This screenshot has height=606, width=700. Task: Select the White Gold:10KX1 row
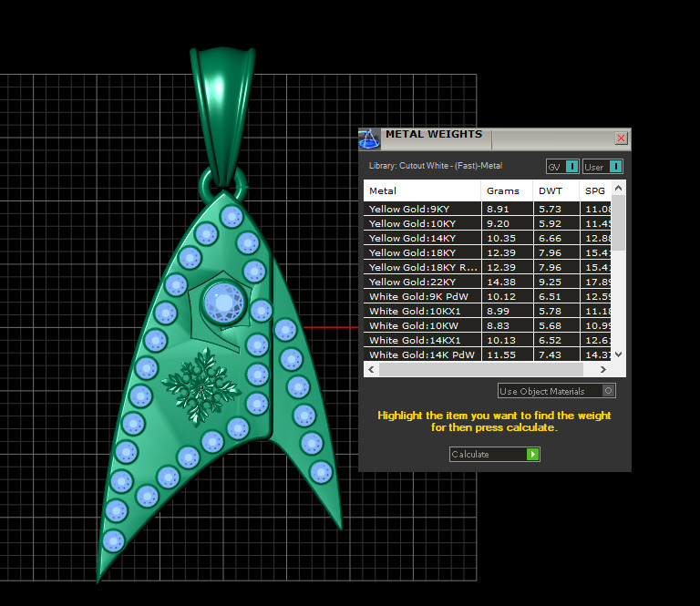tap(488, 311)
